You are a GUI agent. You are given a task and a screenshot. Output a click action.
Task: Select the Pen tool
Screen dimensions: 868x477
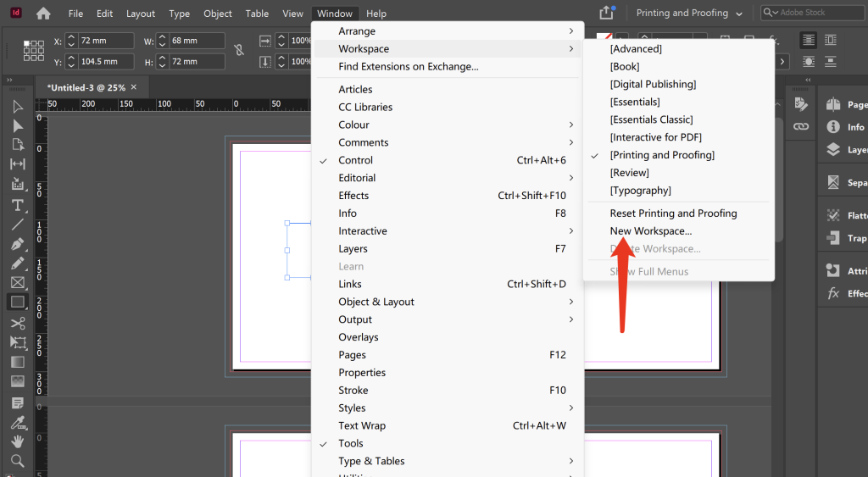(17, 244)
